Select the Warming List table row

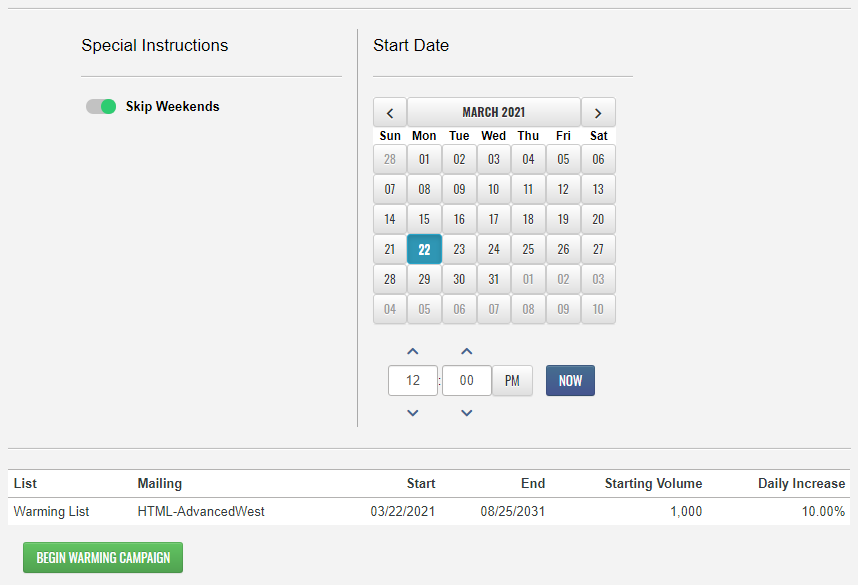pyautogui.click(x=429, y=511)
